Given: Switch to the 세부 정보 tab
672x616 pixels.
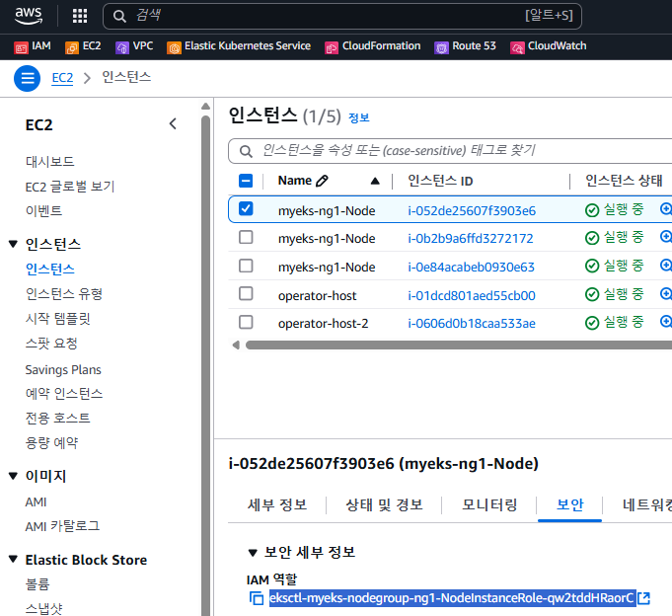Looking at the screenshot, I should pos(277,504).
